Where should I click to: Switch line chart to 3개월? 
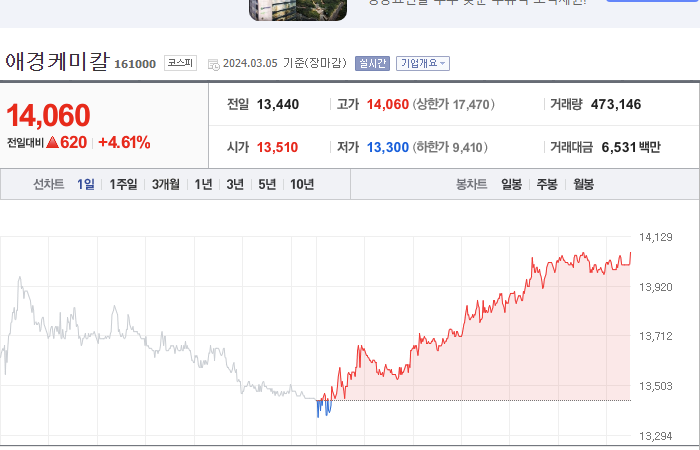coord(166,184)
